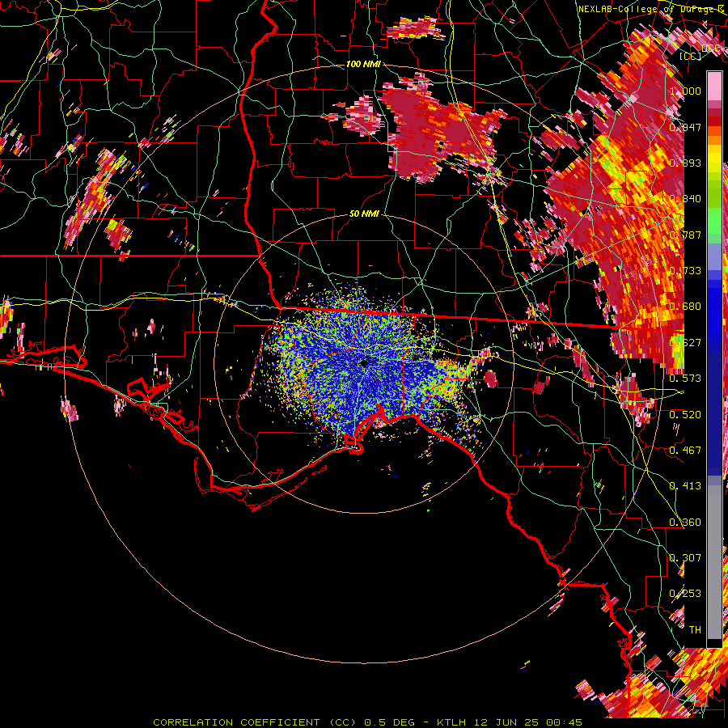Click the KTLH station identifier
This screenshot has width=728, height=728.
click(451, 722)
